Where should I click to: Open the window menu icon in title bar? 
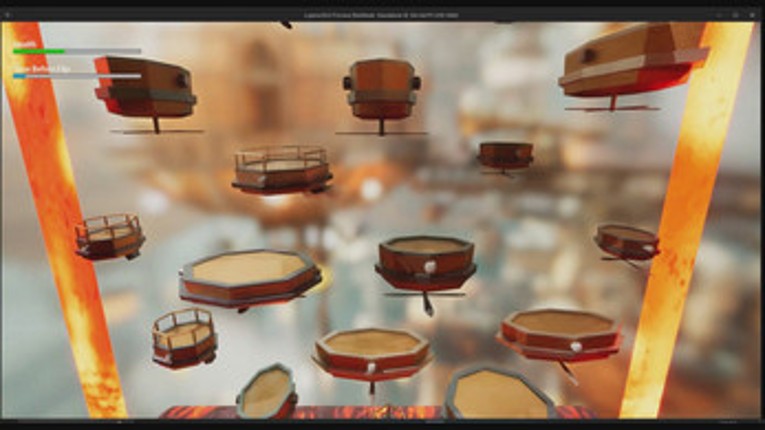(7, 15)
